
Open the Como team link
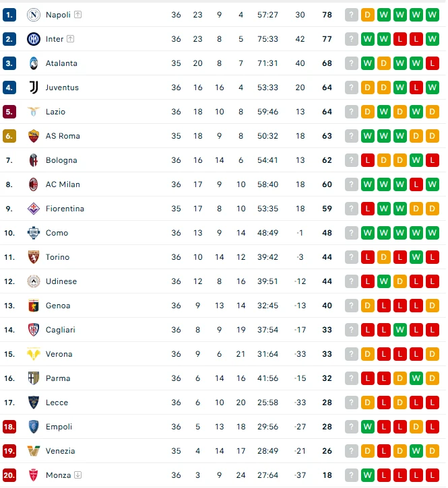point(57,233)
